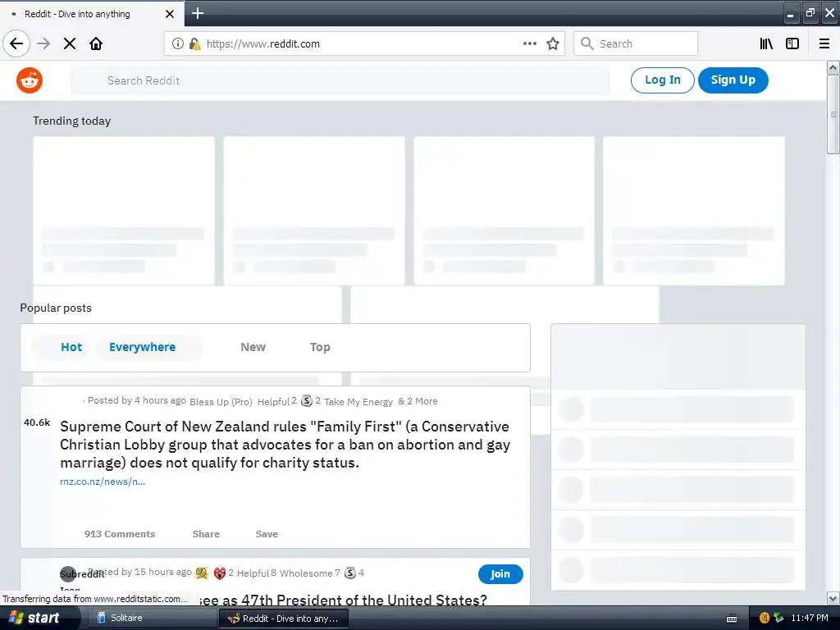Screen dimensions: 840x630
Task: Close the Reddit tab
Action: pyautogui.click(x=170, y=14)
